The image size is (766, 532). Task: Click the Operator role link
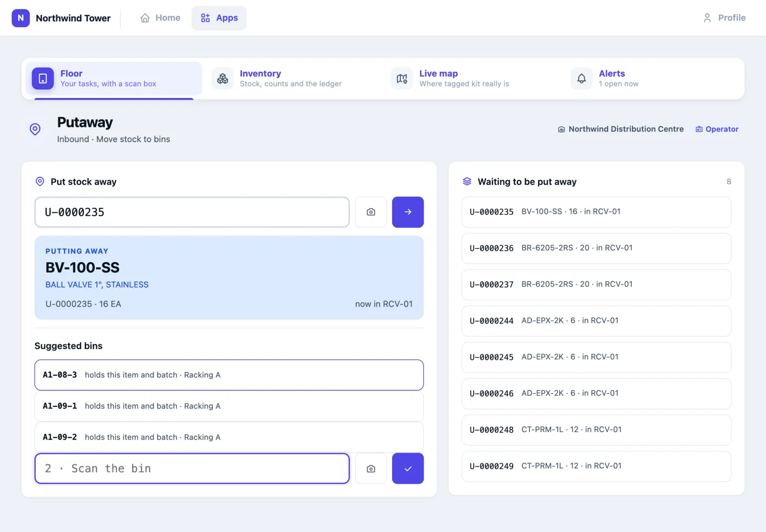[x=717, y=129]
